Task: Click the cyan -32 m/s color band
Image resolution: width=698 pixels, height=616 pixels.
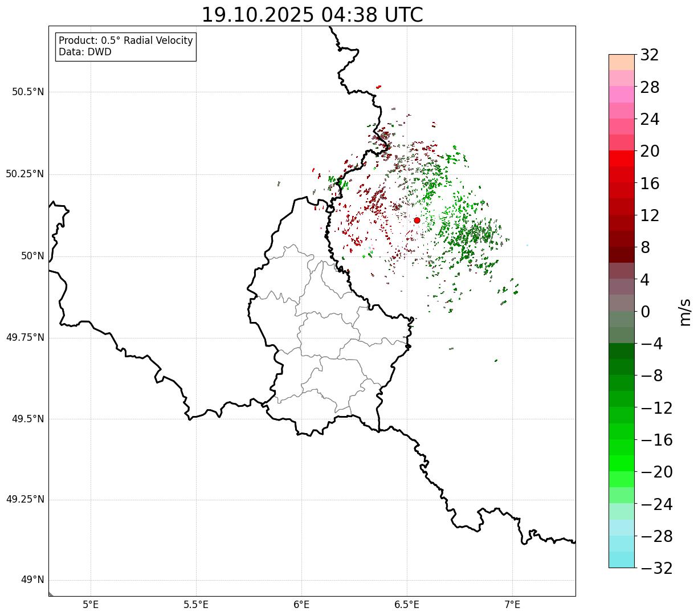Action: pos(622,560)
